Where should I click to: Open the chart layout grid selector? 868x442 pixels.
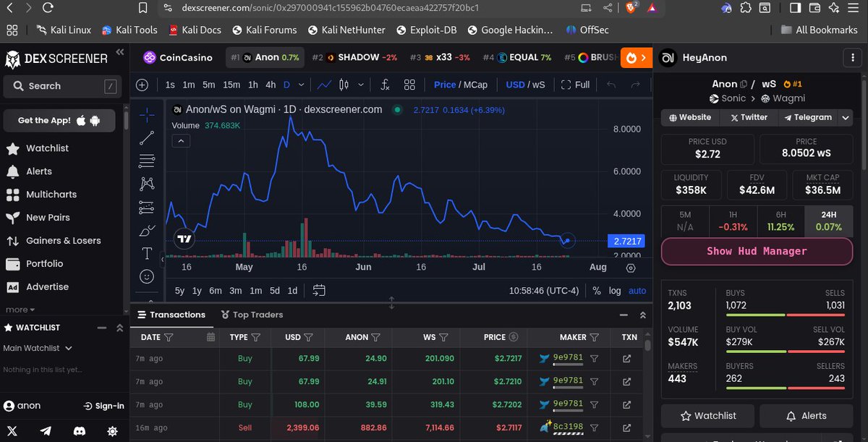tap(409, 85)
